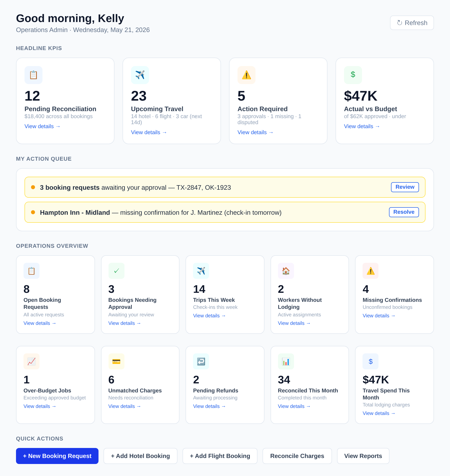450x476 pixels.
Task: View details for Travel Spend This Month
Action: coord(379,413)
